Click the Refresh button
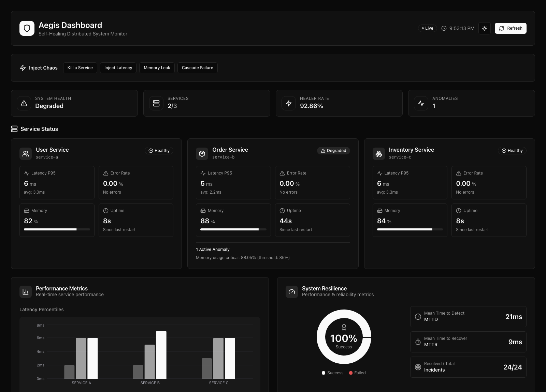 pyautogui.click(x=511, y=28)
